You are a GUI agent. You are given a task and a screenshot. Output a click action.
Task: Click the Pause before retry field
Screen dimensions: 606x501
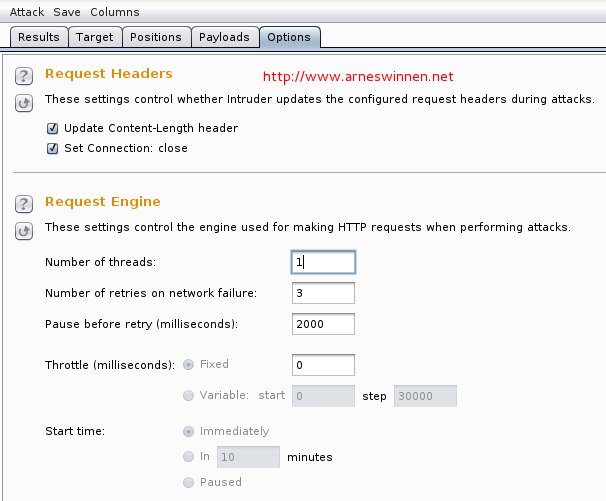323,324
